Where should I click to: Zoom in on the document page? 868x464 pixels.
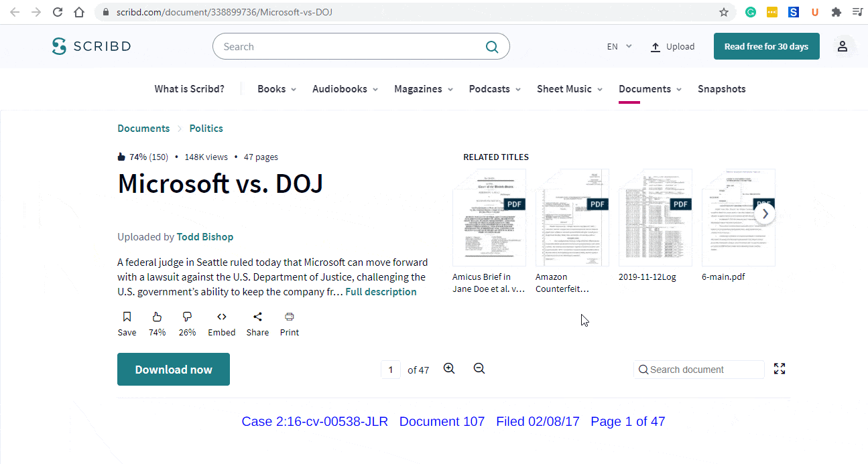(x=449, y=368)
